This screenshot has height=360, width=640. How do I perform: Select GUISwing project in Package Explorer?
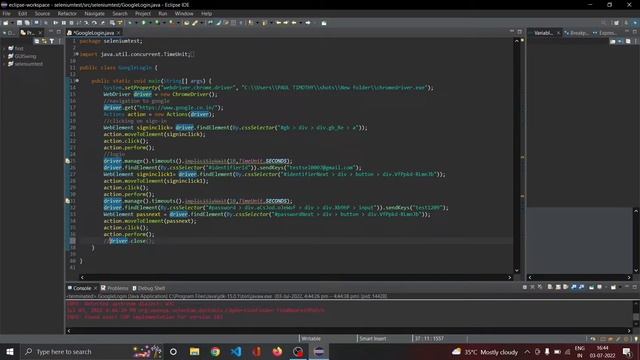tap(25, 56)
